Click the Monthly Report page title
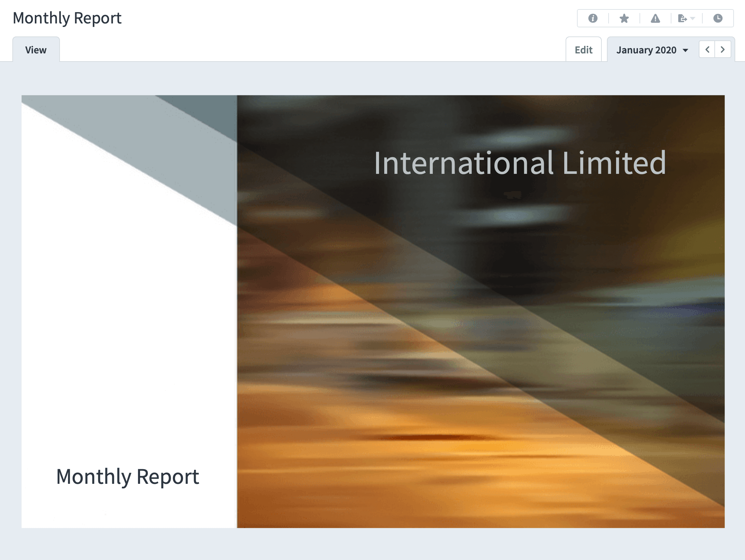745x560 pixels. coord(67,18)
